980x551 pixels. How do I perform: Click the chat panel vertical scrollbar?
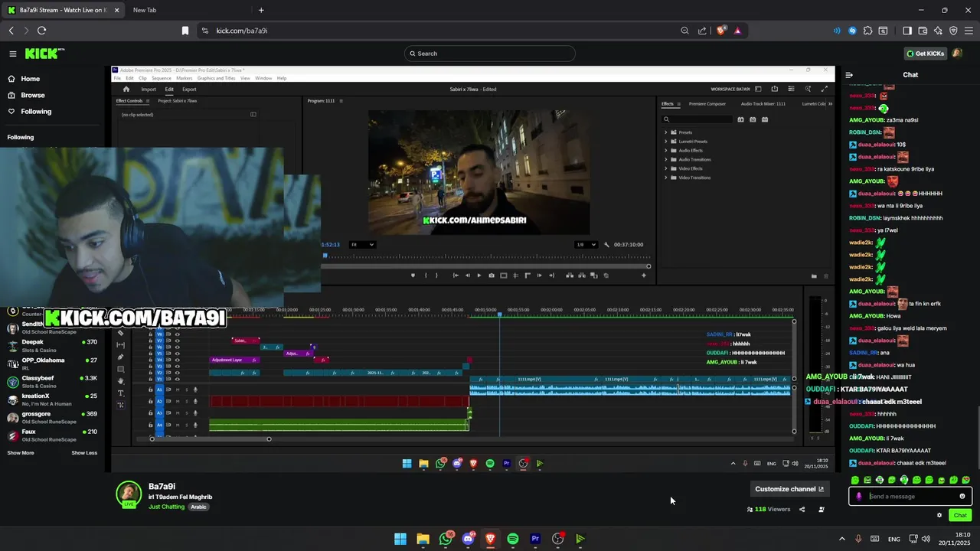[x=978, y=436]
